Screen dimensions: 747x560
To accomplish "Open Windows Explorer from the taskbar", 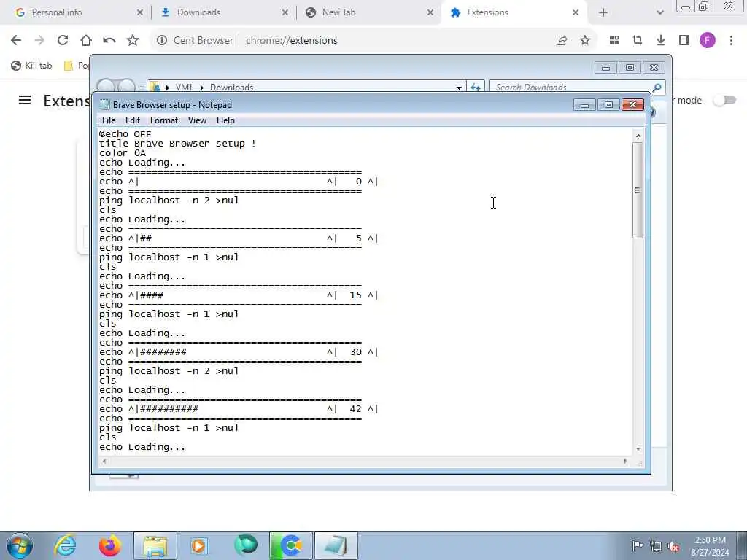I will click(x=155, y=545).
